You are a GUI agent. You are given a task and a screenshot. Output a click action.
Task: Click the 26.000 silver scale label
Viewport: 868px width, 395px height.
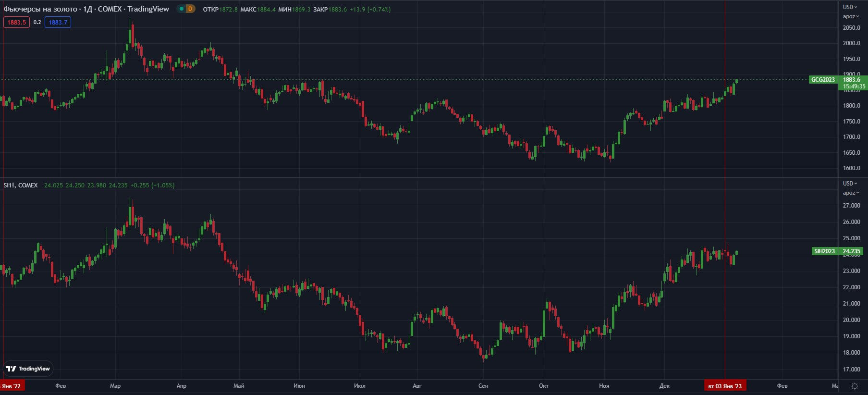851,222
